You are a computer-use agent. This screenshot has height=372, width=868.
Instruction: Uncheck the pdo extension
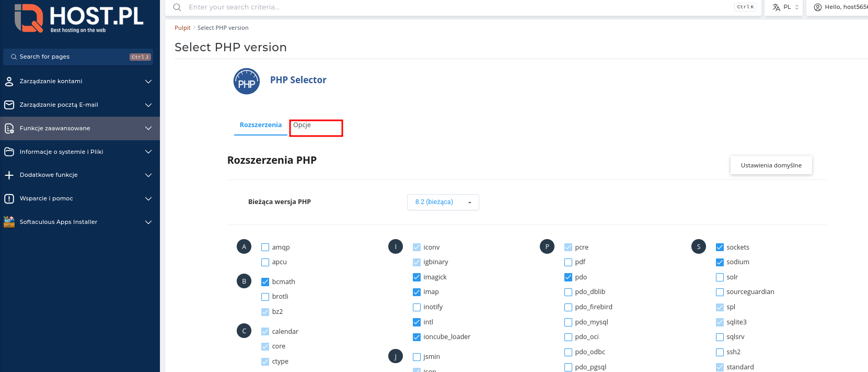568,277
